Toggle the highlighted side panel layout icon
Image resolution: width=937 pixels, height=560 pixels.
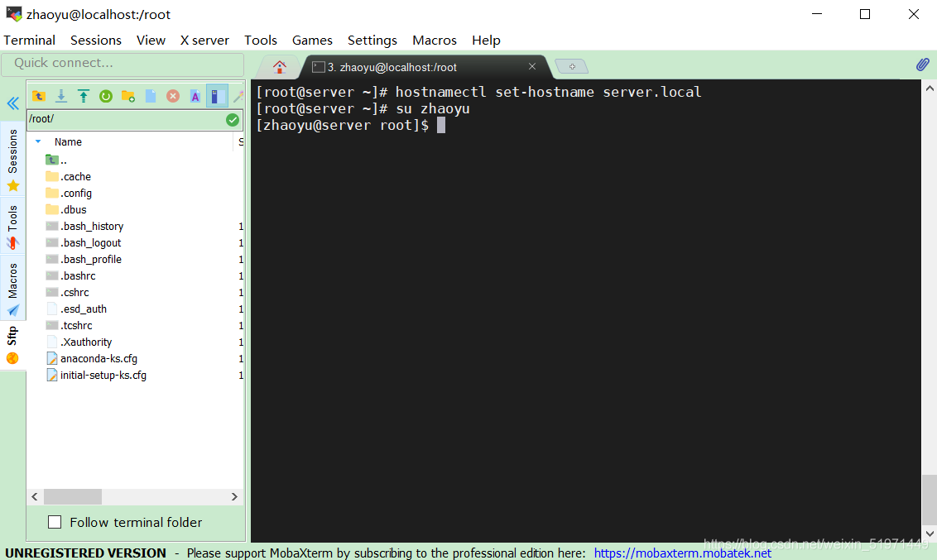(x=218, y=96)
